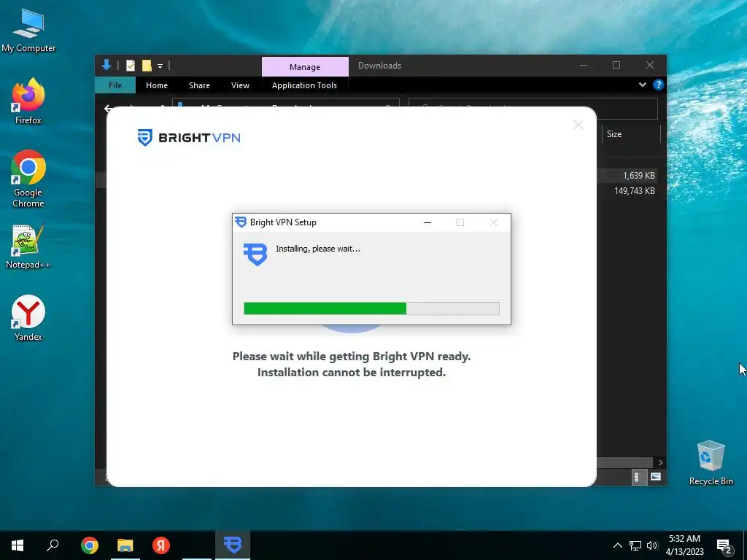Click New Folder quick access icon
This screenshot has width=747, height=560.
(x=147, y=66)
